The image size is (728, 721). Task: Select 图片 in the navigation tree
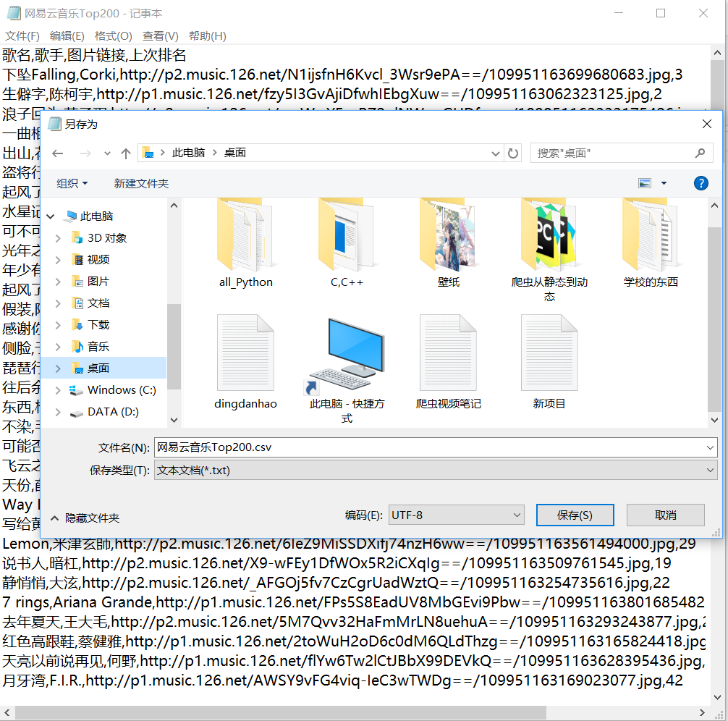tap(98, 281)
